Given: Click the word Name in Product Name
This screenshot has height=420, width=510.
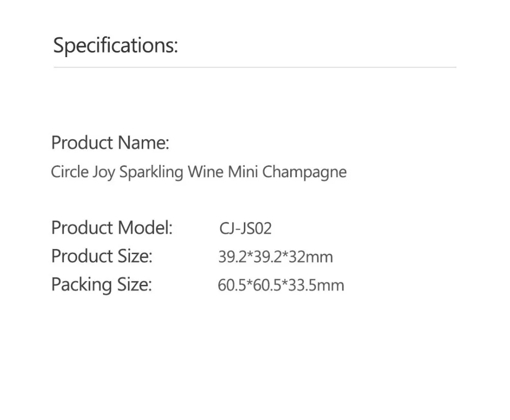Looking at the screenshot, I should [x=143, y=142].
